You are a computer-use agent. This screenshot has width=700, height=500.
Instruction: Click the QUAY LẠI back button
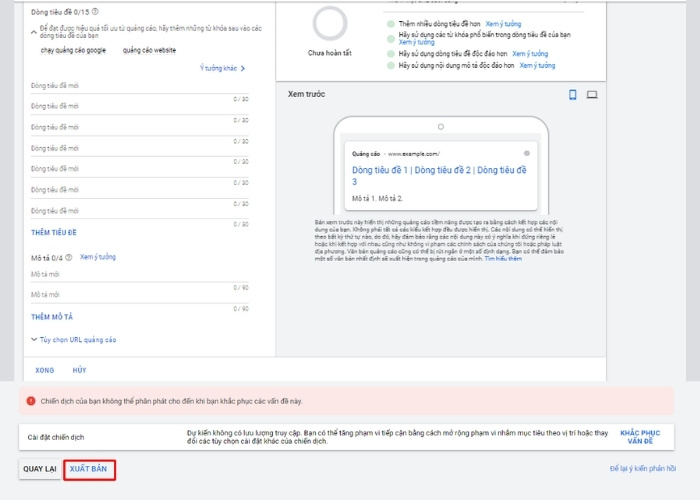[x=40, y=469]
